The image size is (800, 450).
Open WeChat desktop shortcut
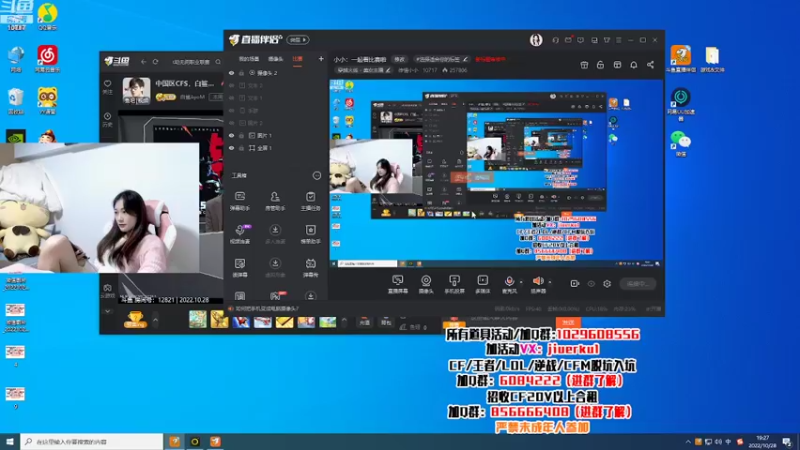(681, 143)
